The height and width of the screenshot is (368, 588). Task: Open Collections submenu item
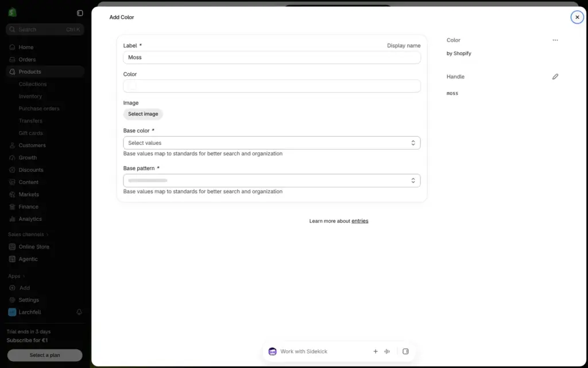coord(33,84)
